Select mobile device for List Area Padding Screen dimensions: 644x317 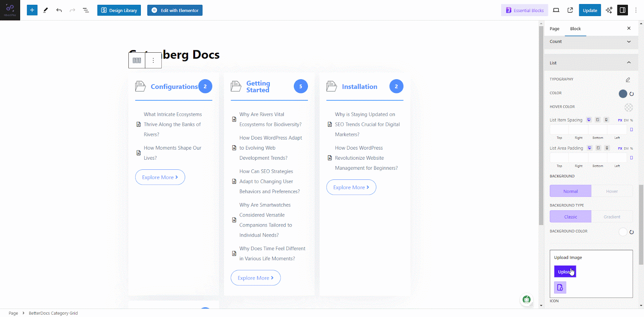[x=607, y=148]
